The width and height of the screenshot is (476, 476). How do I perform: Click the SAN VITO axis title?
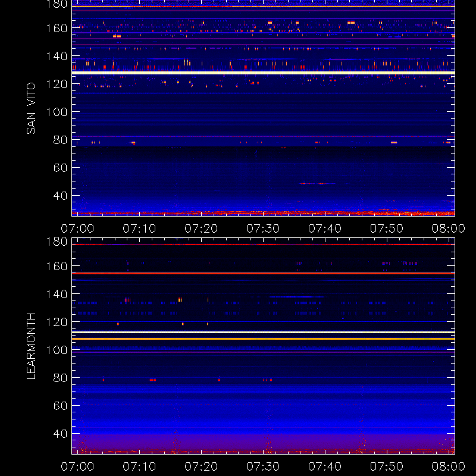pyautogui.click(x=31, y=108)
